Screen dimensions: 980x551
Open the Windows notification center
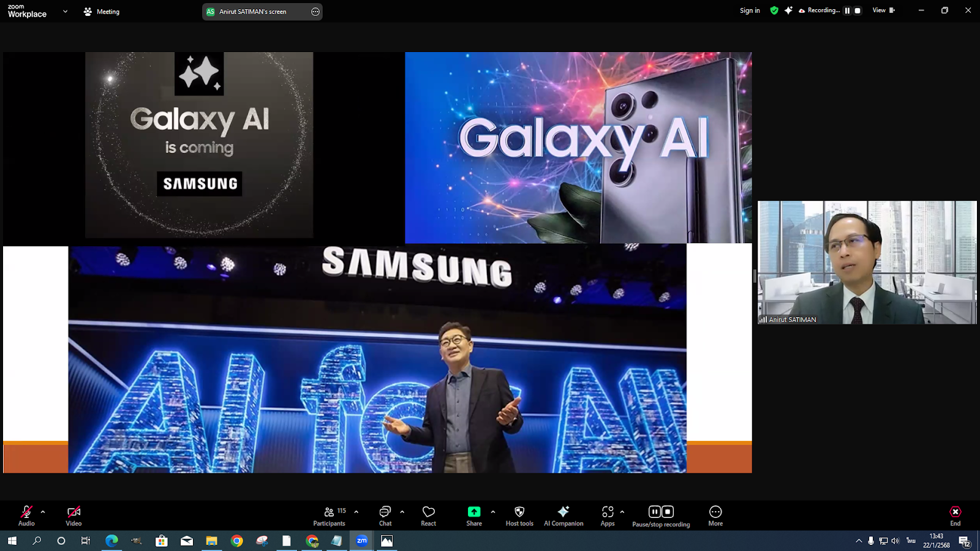click(x=965, y=541)
